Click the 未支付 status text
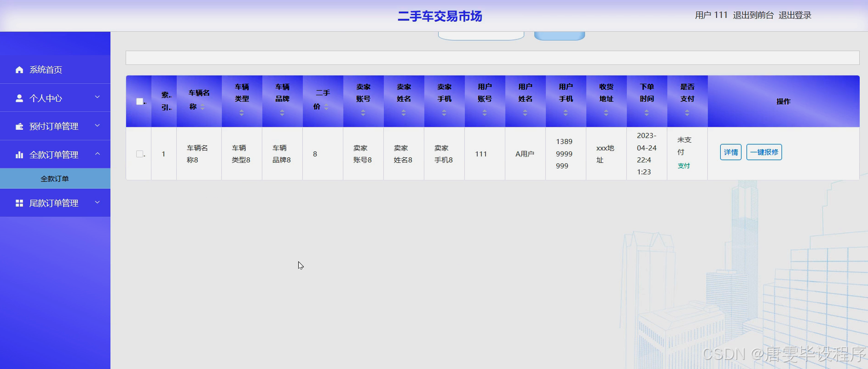The width and height of the screenshot is (868, 369). pos(684,146)
